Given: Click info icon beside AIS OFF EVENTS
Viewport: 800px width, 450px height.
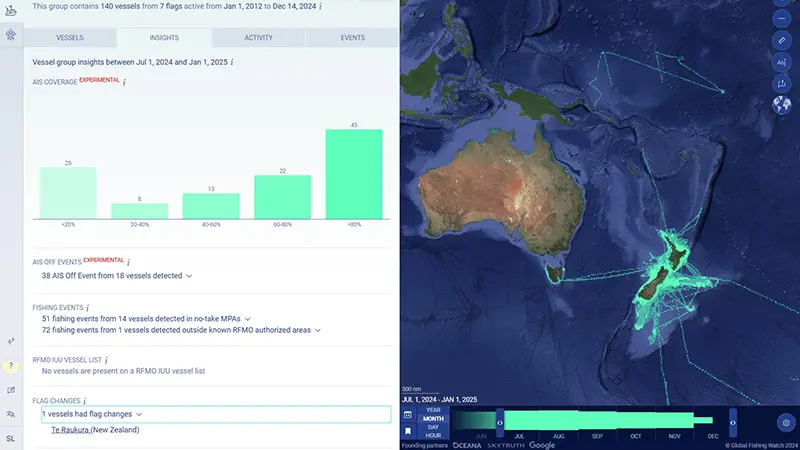Looking at the screenshot, I should click(x=128, y=262).
